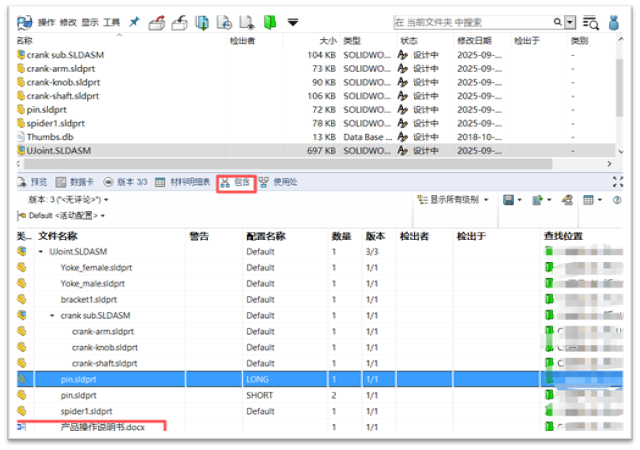640x450 pixels.
Task: Click the pin icon in toolbar
Action: (133, 21)
